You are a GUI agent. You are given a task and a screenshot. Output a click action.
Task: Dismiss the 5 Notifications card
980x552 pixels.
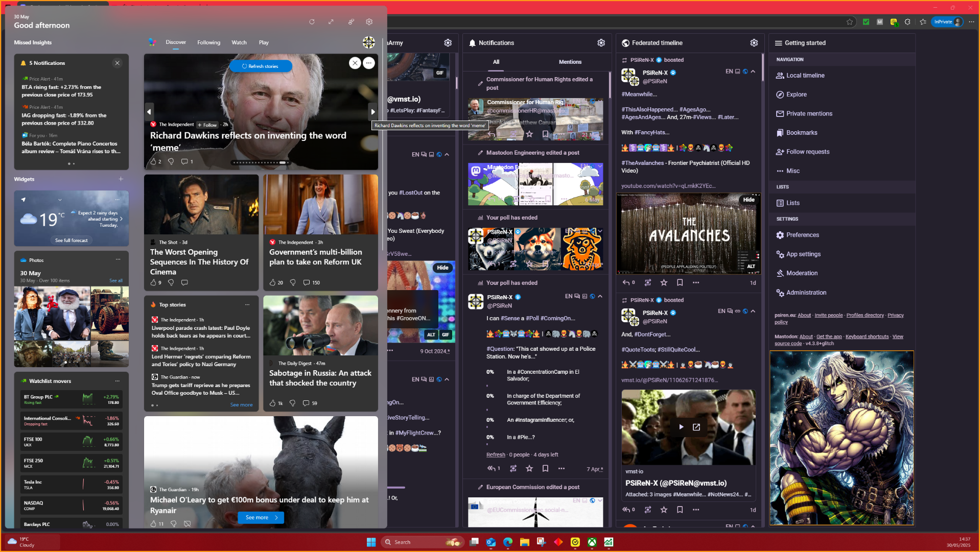pyautogui.click(x=117, y=63)
